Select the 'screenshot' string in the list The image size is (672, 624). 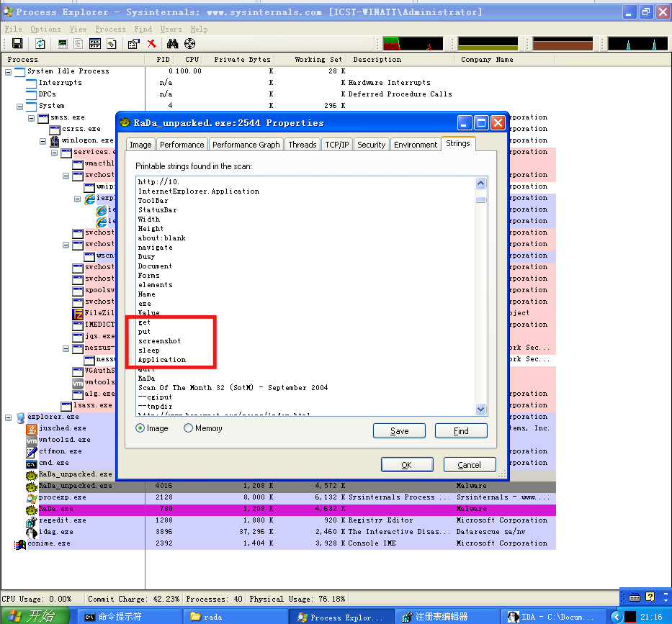click(159, 341)
